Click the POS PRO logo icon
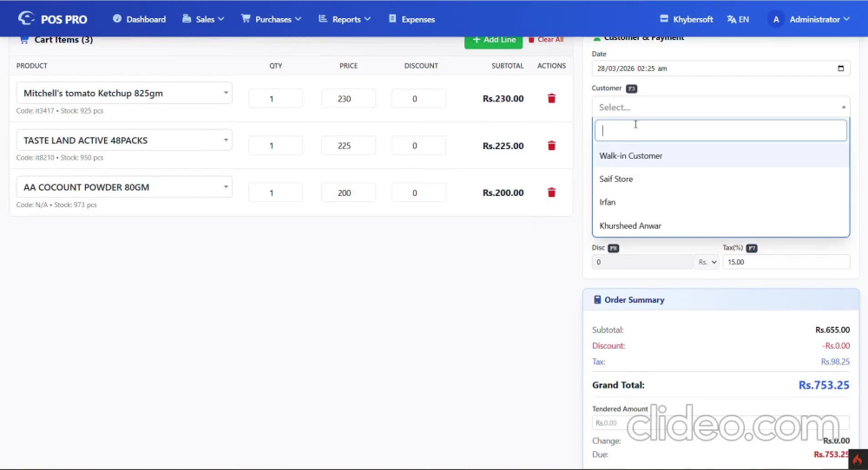The image size is (868, 470). [25, 19]
